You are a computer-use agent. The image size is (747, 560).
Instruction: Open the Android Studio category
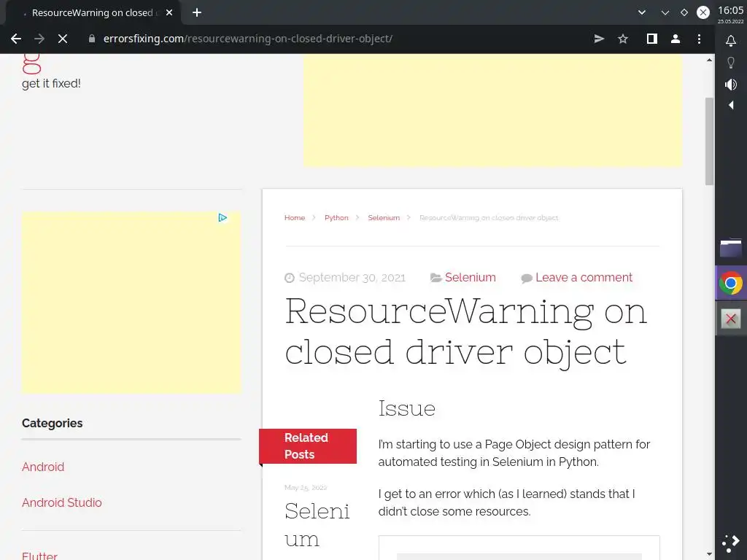62,502
